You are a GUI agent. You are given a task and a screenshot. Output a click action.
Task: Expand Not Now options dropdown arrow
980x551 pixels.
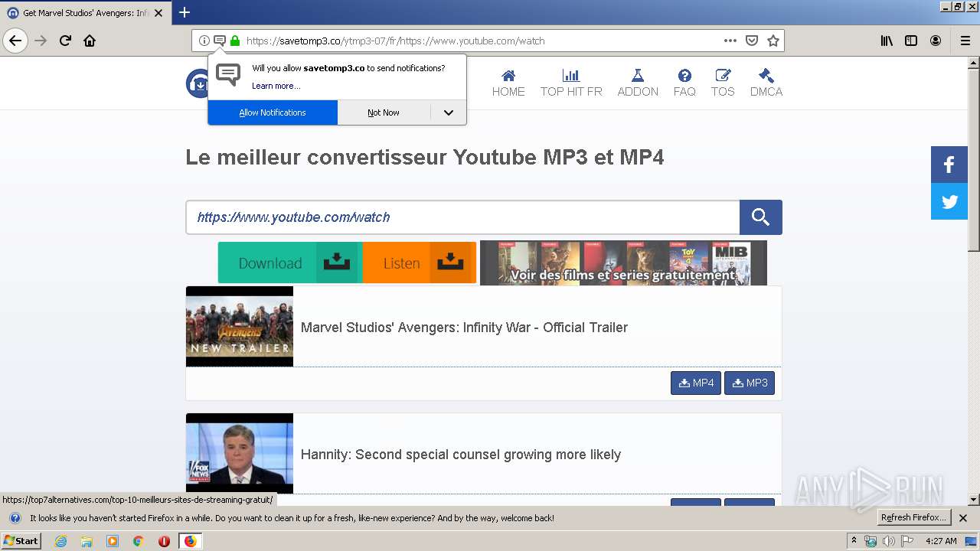[x=449, y=112]
